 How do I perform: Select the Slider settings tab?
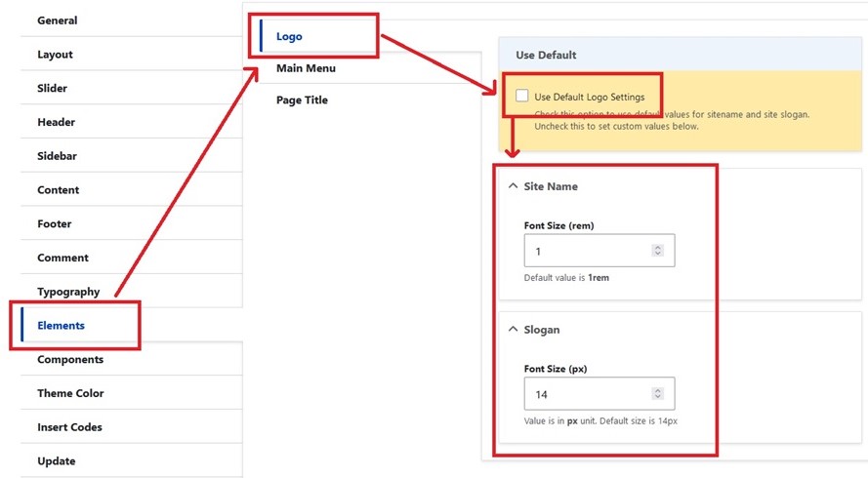tap(54, 89)
